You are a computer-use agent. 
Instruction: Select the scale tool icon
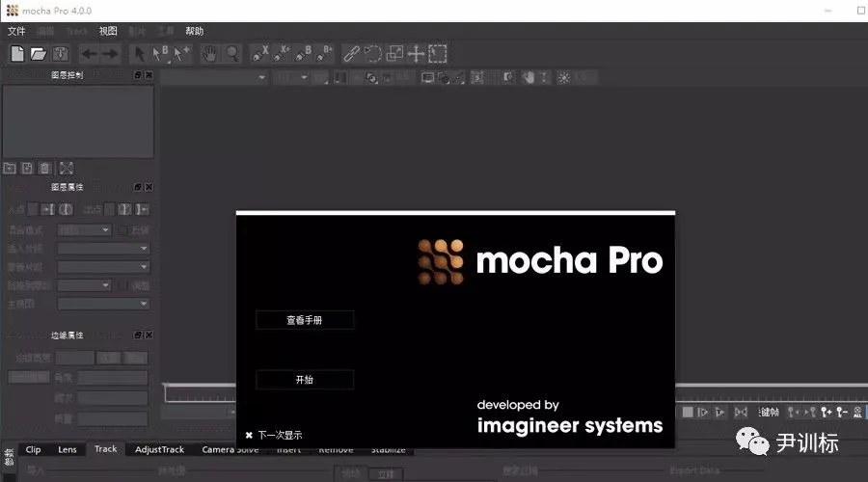[x=394, y=54]
